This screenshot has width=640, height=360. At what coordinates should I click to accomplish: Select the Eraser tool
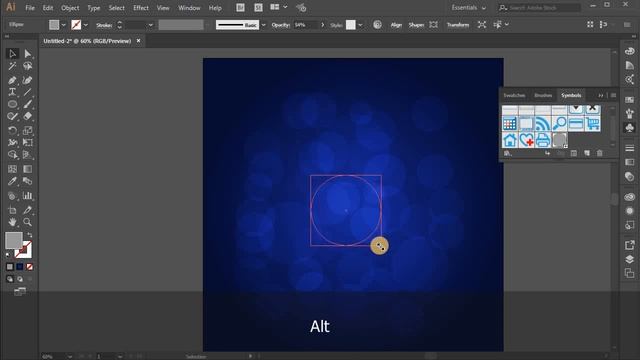[x=27, y=116]
